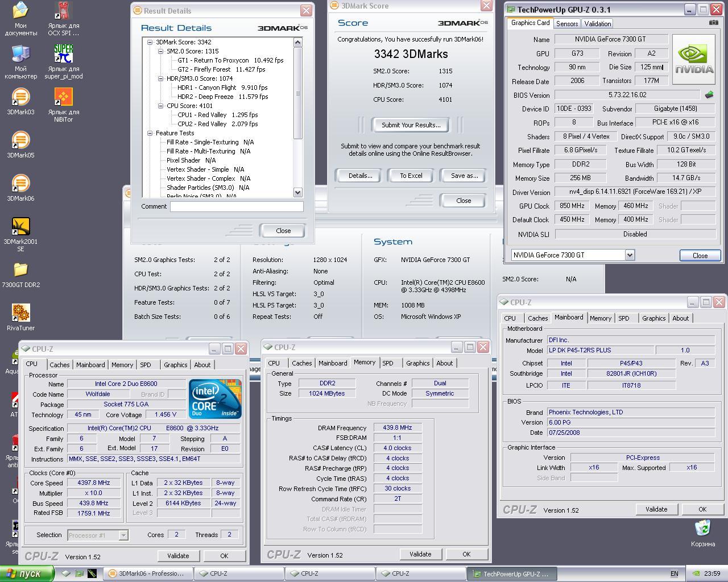This screenshot has height=582, width=728.
Task: Click the To Excel button
Action: pyautogui.click(x=411, y=176)
